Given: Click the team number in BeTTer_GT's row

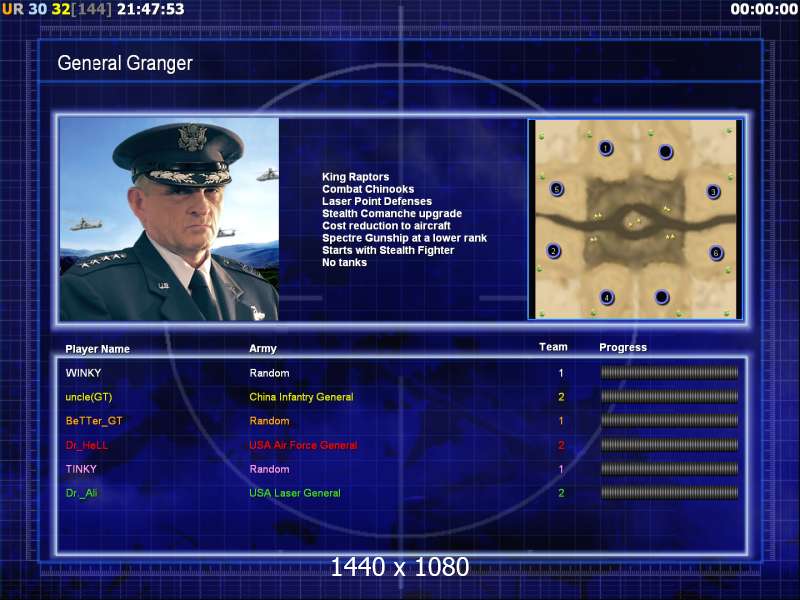Looking at the screenshot, I should tap(561, 421).
